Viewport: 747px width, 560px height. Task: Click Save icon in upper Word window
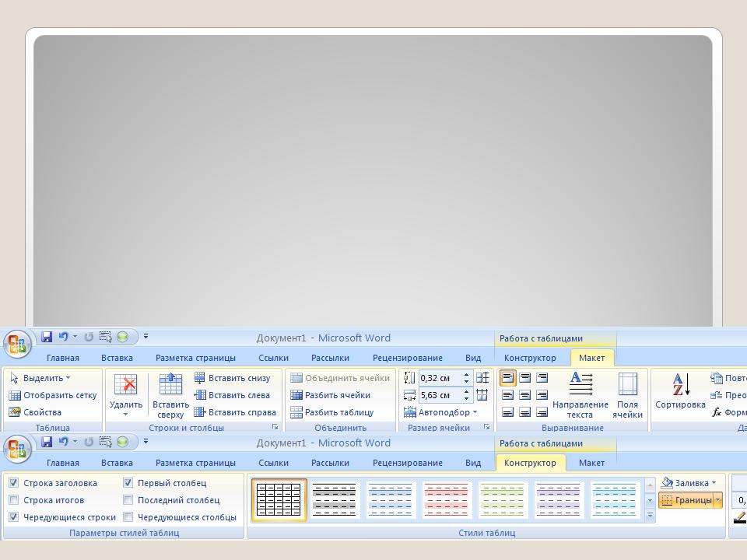coord(46,337)
